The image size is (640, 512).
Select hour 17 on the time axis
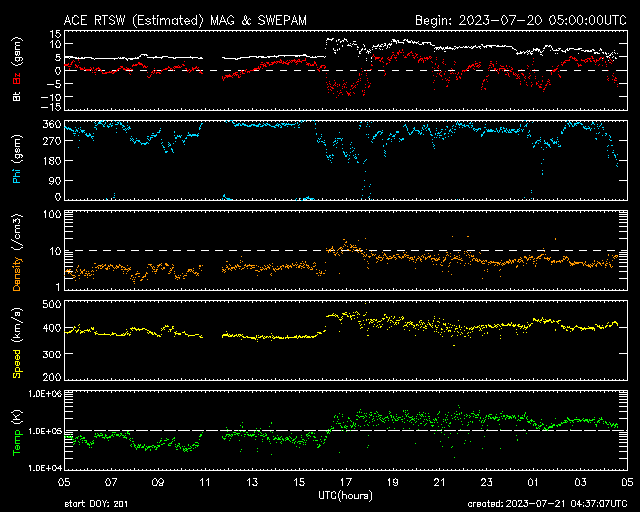[x=345, y=482]
